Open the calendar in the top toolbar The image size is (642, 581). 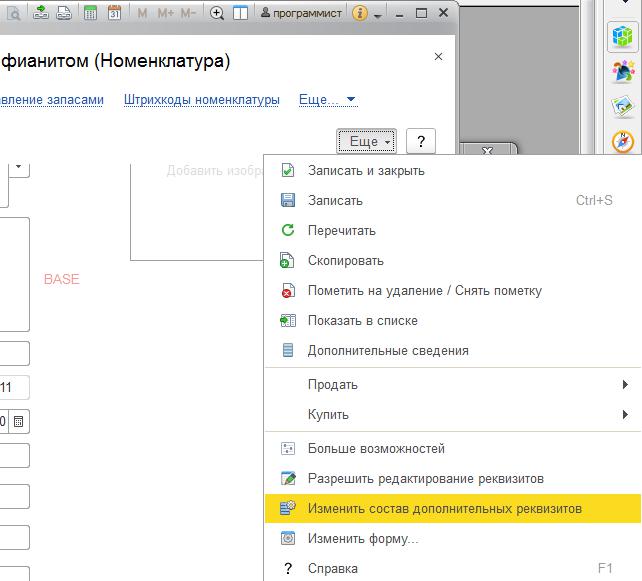coord(114,13)
